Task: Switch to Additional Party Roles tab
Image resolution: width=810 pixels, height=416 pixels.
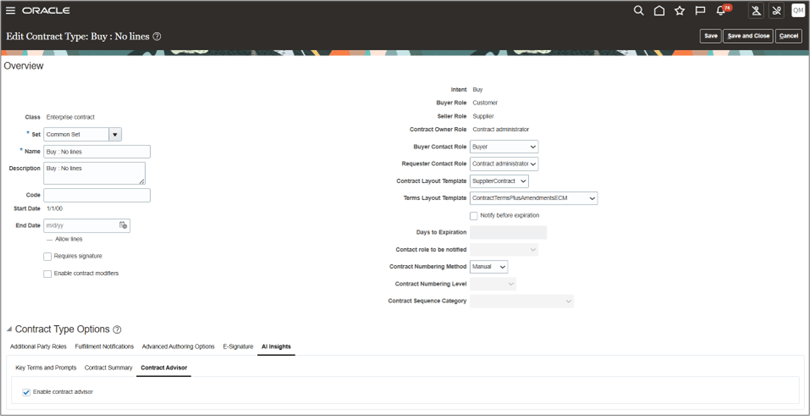Action: pyautogui.click(x=38, y=347)
